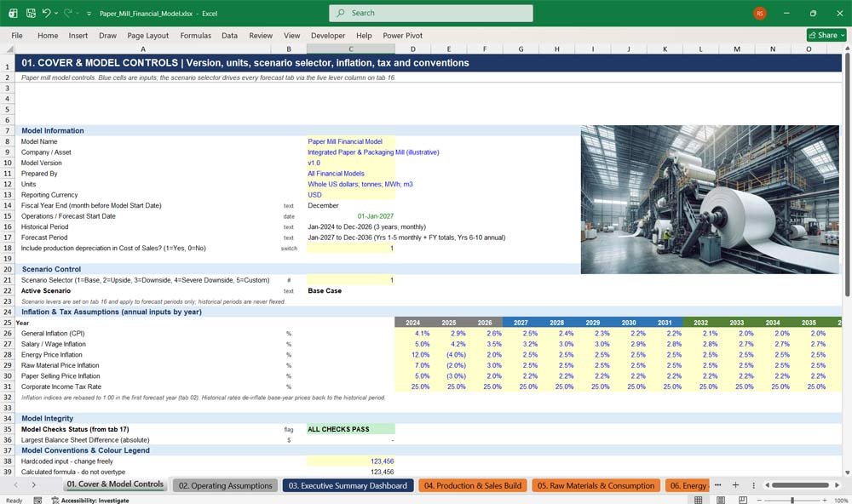852x504 pixels.
Task: Click the sheet tab scroll left arrow
Action: 15,485
